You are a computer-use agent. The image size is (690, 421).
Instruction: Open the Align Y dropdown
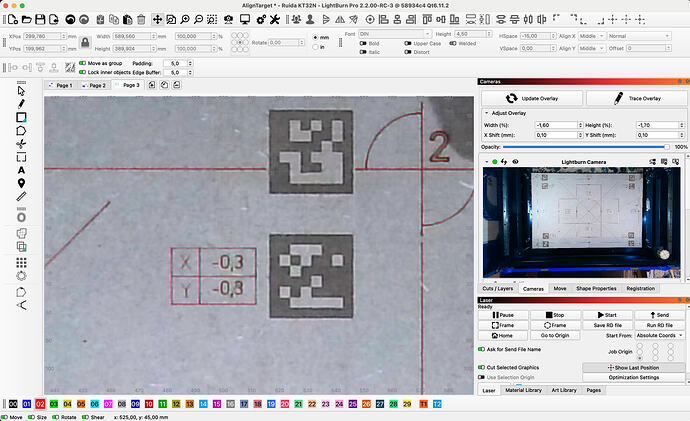(x=591, y=48)
